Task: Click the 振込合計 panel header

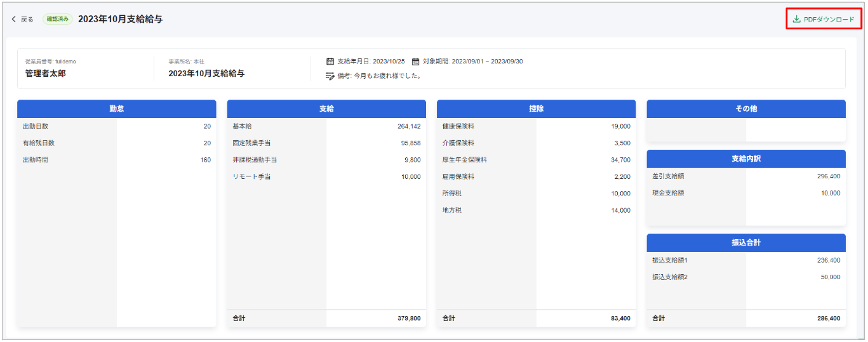Action: pos(746,242)
